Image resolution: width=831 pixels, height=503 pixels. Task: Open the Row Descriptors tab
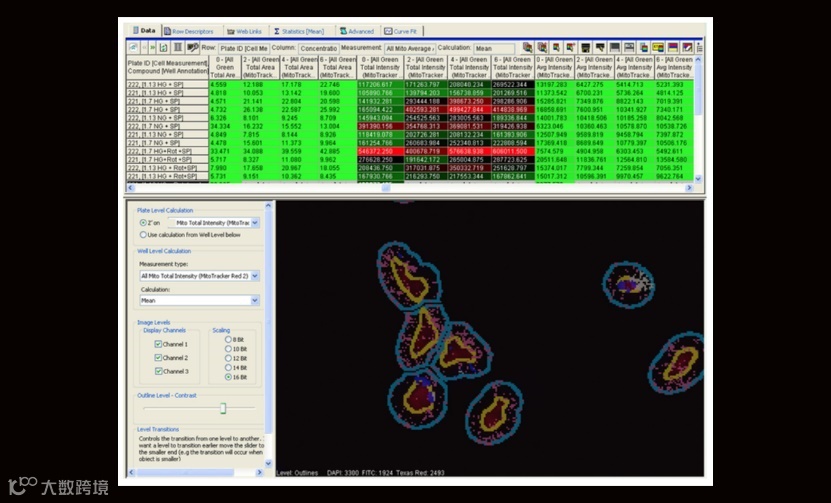[188, 31]
